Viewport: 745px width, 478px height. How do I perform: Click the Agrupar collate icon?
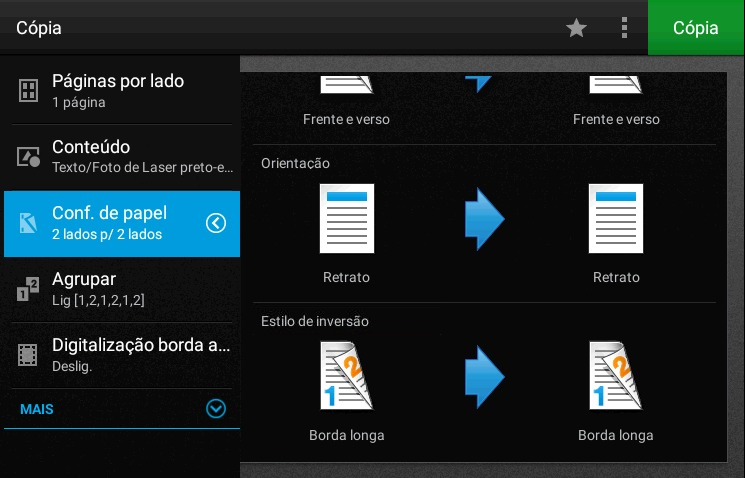click(x=28, y=289)
